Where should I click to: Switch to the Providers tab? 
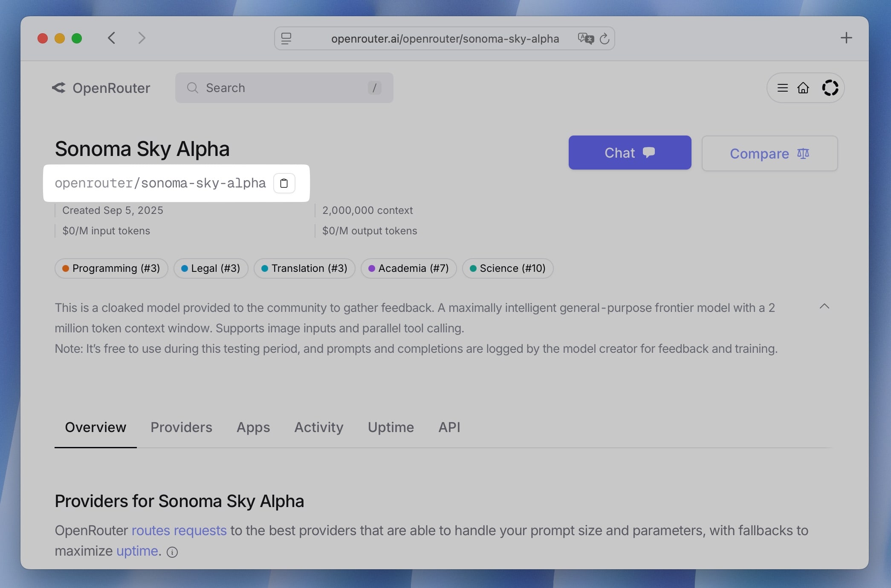point(181,427)
